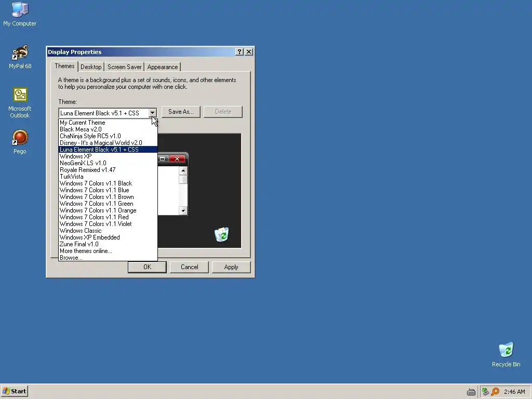Screen dimensions: 532x399
Task: Click the OK button
Action: pyautogui.click(x=147, y=267)
